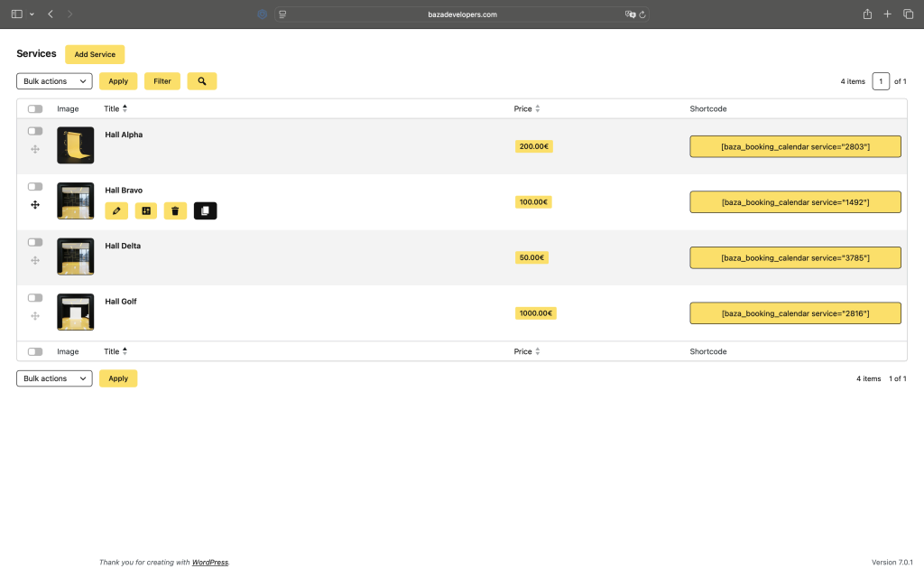Toggle select-all switch in top header
924x578 pixels.
35,108
